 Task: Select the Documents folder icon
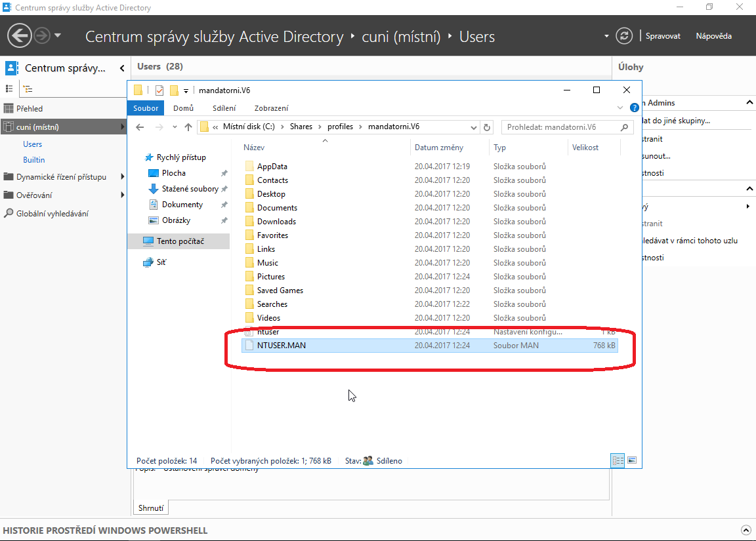[x=249, y=208]
